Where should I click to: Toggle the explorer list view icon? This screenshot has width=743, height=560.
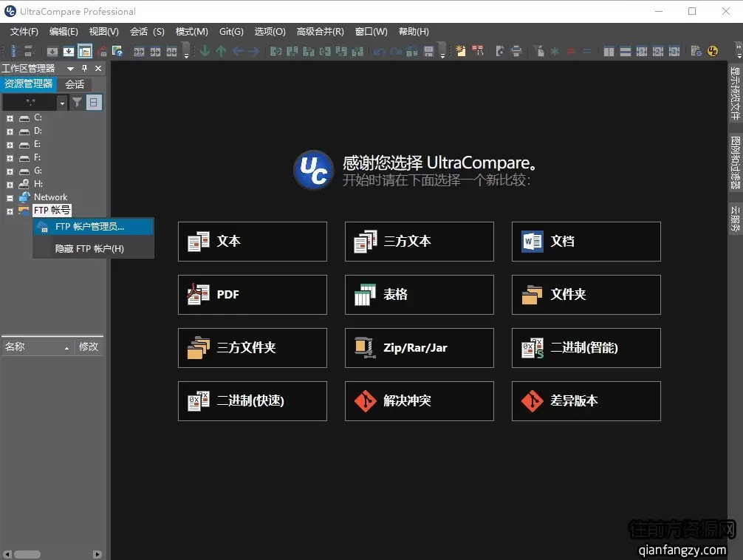click(94, 102)
